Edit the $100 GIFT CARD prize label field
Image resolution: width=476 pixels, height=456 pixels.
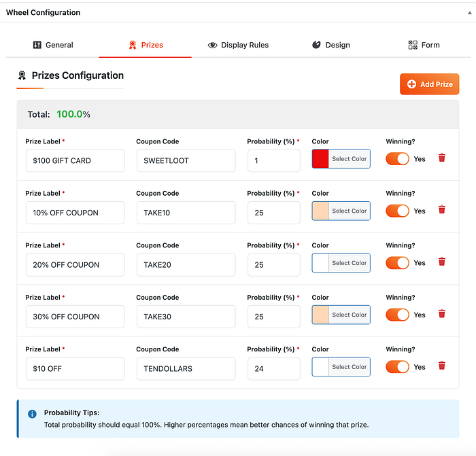click(x=75, y=160)
